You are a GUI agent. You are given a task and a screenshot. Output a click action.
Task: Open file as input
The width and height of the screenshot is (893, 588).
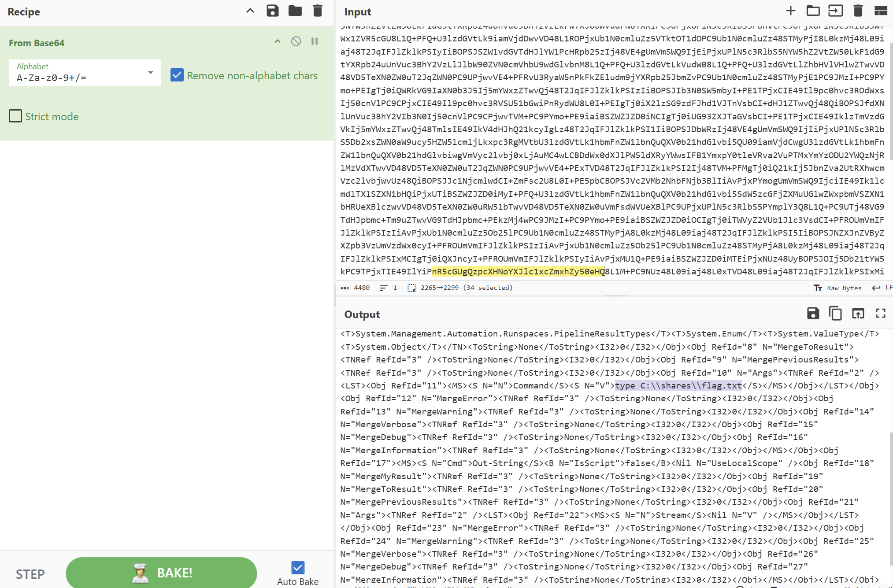(x=835, y=11)
